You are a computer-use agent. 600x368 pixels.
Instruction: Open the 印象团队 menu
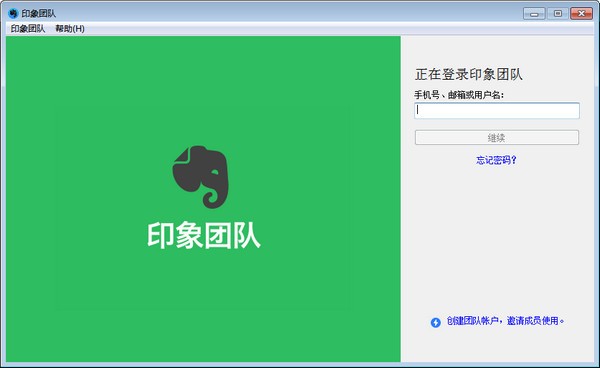(28, 29)
